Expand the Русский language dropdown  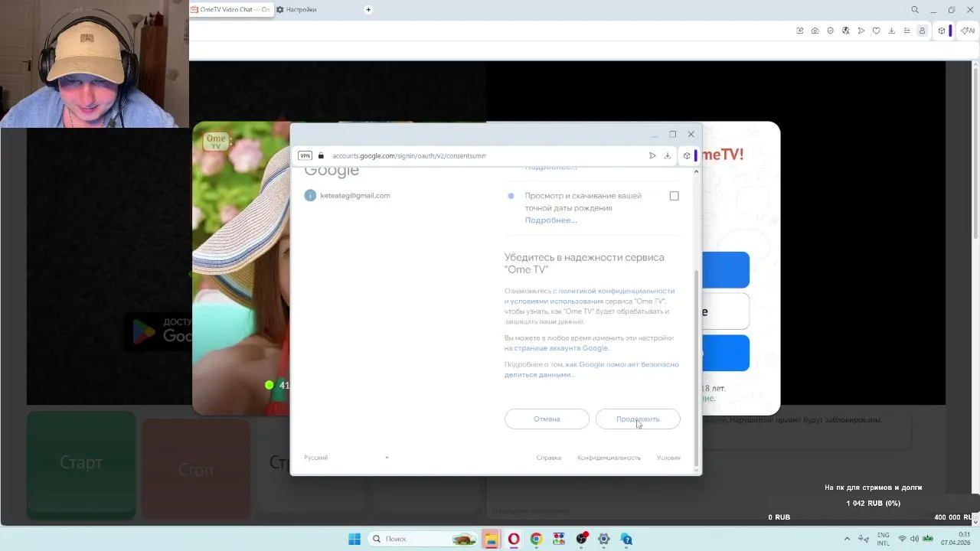pyautogui.click(x=346, y=458)
